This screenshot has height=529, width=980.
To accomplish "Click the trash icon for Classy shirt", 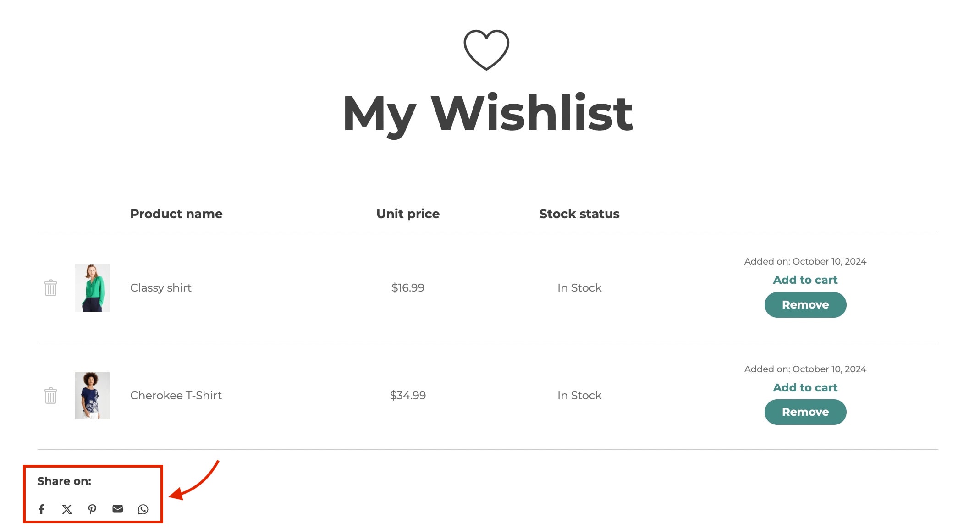I will tap(50, 288).
